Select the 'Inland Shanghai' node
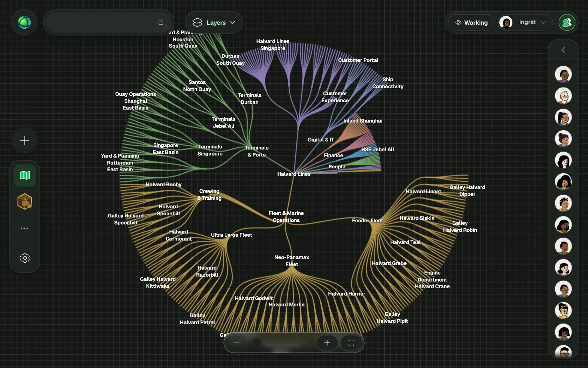 pyautogui.click(x=363, y=121)
